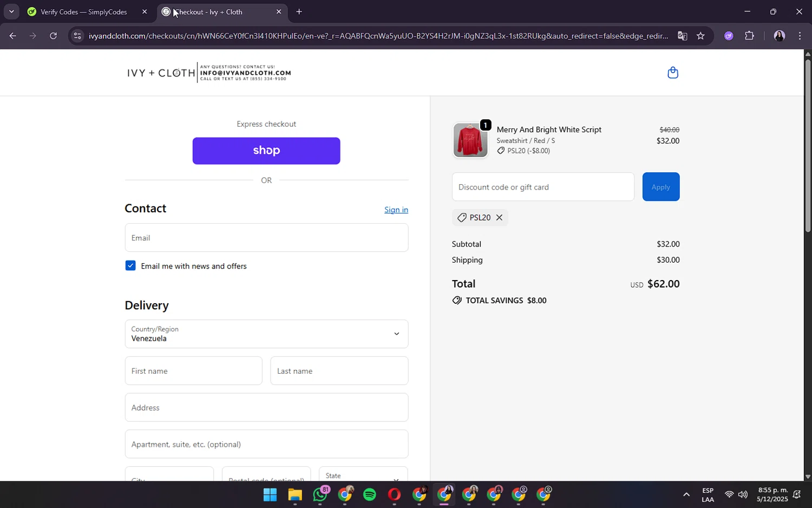Click the Shipping $30.00 amount
812x508 pixels.
[x=668, y=260]
